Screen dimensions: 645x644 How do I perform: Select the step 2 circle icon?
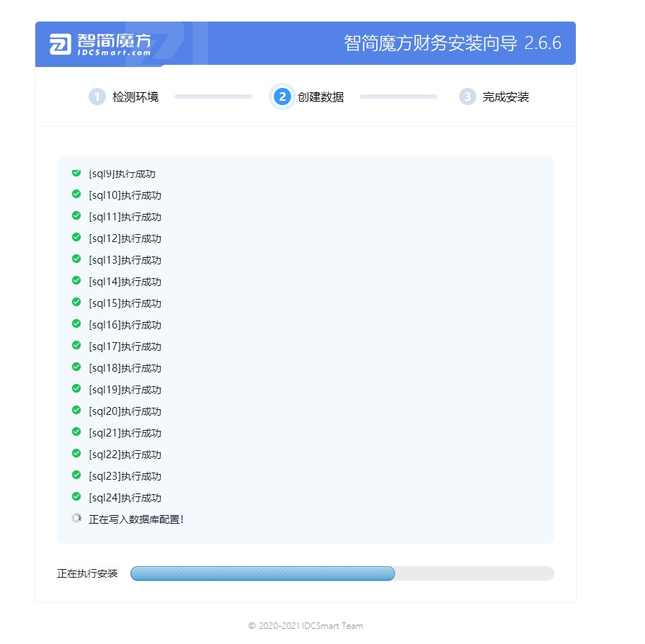[281, 96]
